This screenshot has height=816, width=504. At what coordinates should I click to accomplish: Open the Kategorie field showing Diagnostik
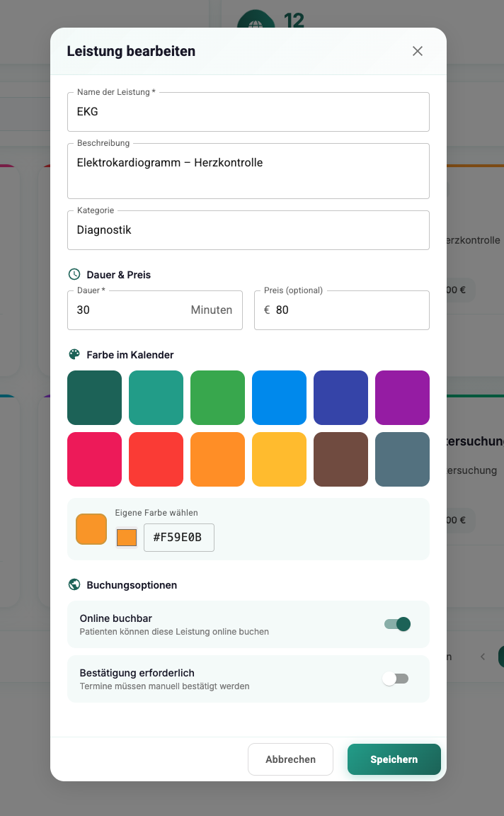point(248,230)
